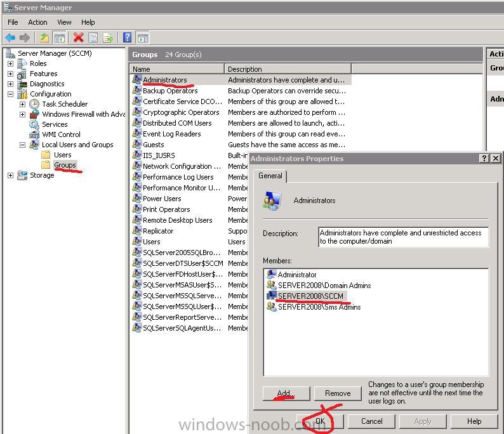This screenshot has height=434, width=504.
Task: Click the Guests group icon
Action: pos(137,144)
